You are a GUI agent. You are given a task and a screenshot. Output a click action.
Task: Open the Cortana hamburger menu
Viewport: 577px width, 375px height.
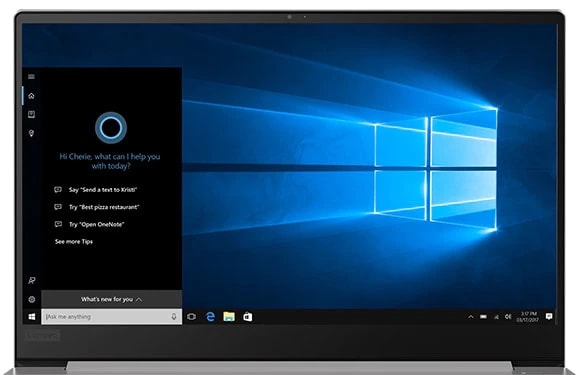point(31,77)
